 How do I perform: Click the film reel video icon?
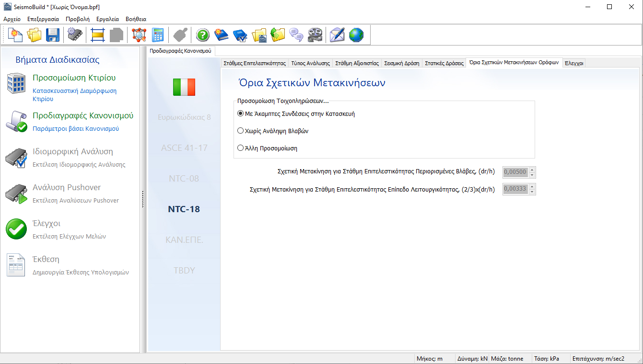315,35
